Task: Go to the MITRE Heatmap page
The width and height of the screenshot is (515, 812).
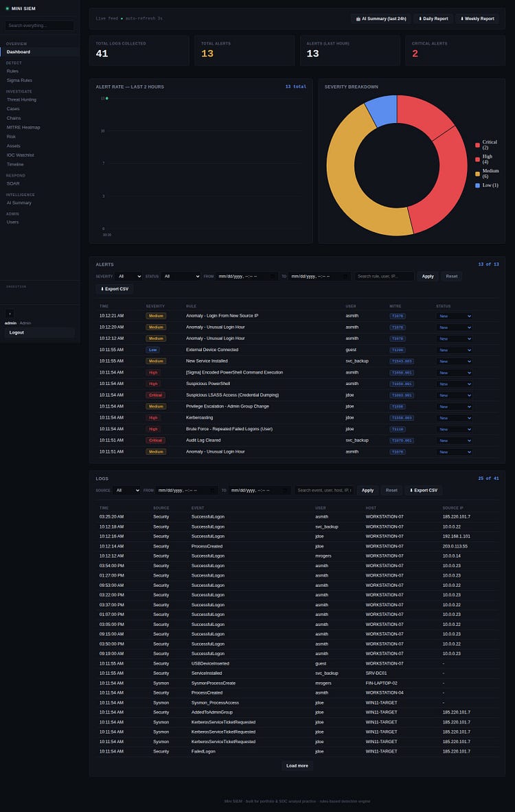Action: [23, 128]
